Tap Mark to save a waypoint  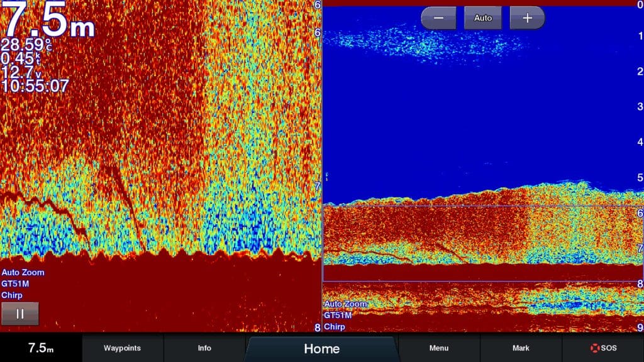click(x=521, y=348)
